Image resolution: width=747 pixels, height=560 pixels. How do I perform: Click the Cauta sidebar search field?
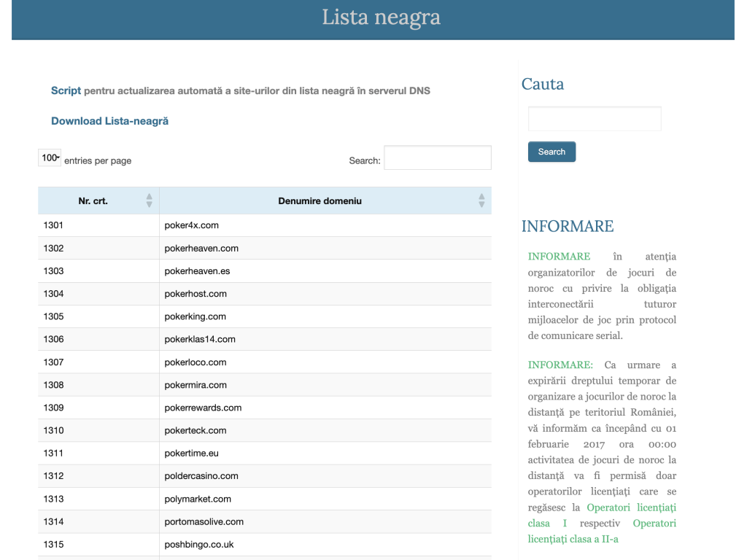[x=595, y=119]
